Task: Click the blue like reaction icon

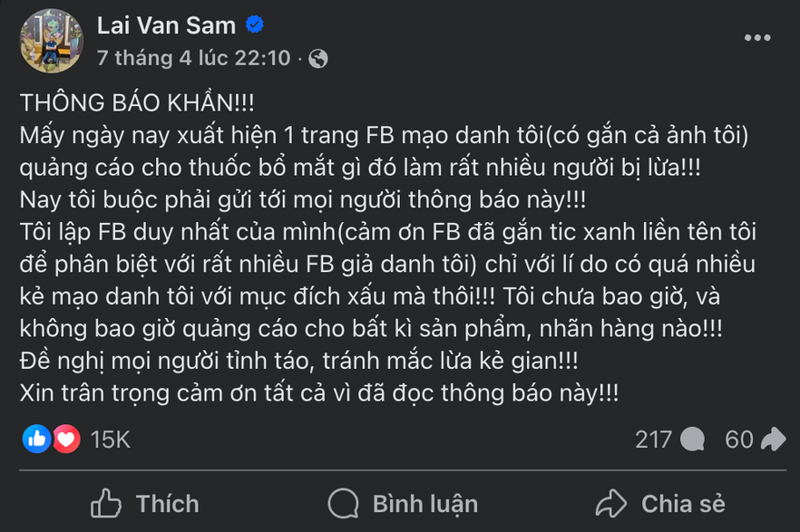Action: (37, 440)
